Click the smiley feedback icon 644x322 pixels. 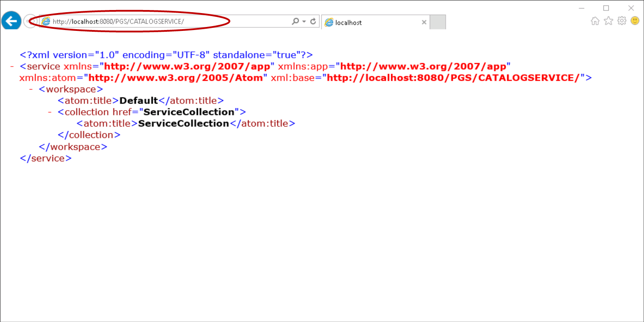pyautogui.click(x=635, y=21)
